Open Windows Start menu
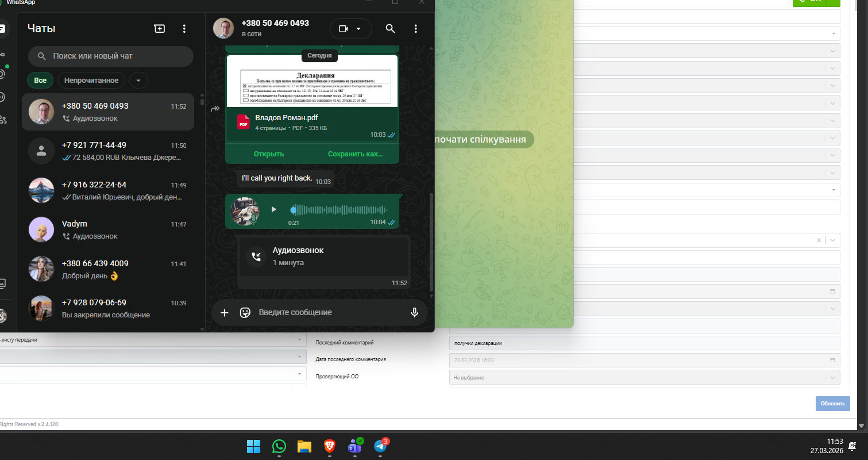 253,446
